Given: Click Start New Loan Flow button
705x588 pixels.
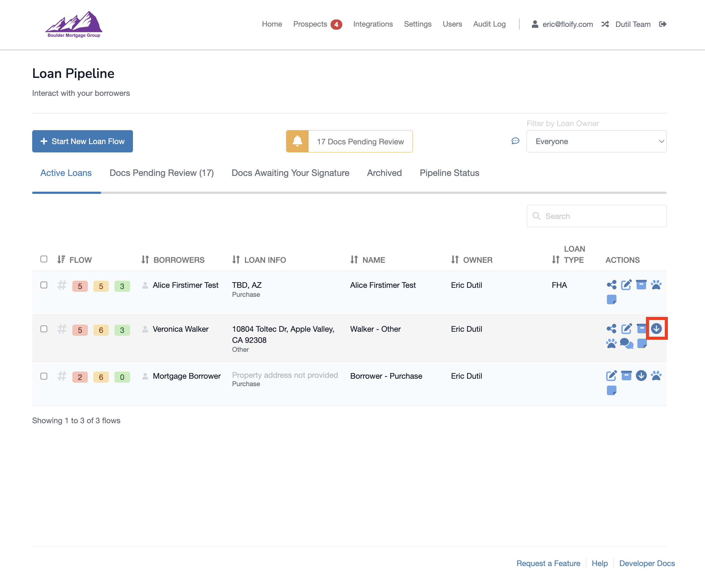Looking at the screenshot, I should tap(83, 141).
